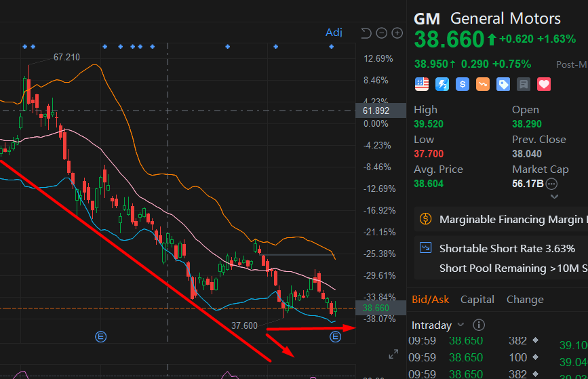Click the shortable chart icon
588x379 pixels.
click(x=426, y=247)
